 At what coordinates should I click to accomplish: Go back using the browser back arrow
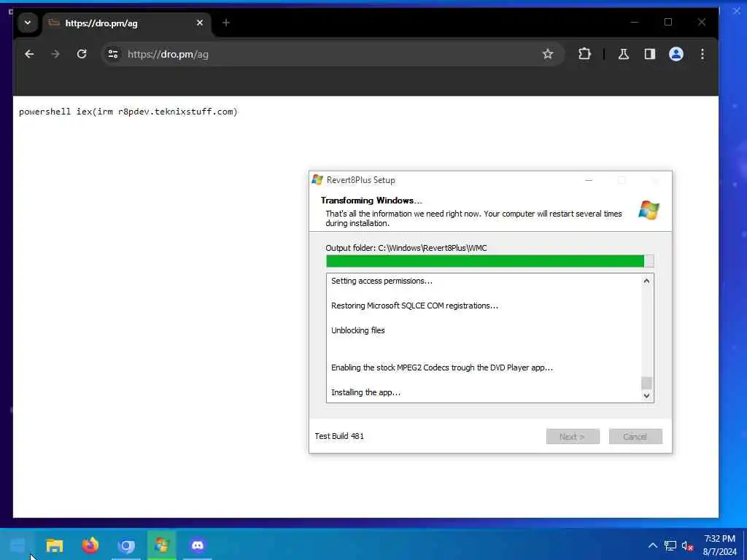29,54
